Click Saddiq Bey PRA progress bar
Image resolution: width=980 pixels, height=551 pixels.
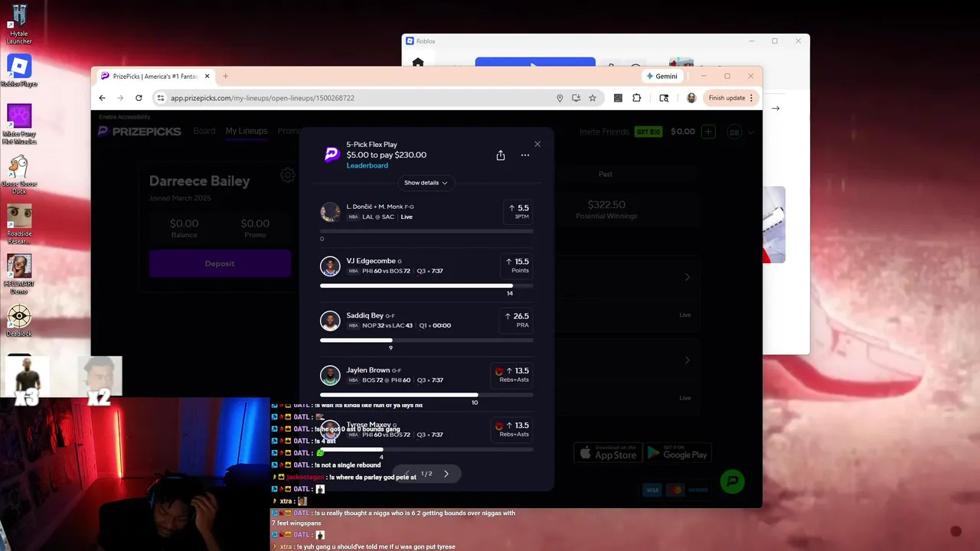(x=426, y=341)
